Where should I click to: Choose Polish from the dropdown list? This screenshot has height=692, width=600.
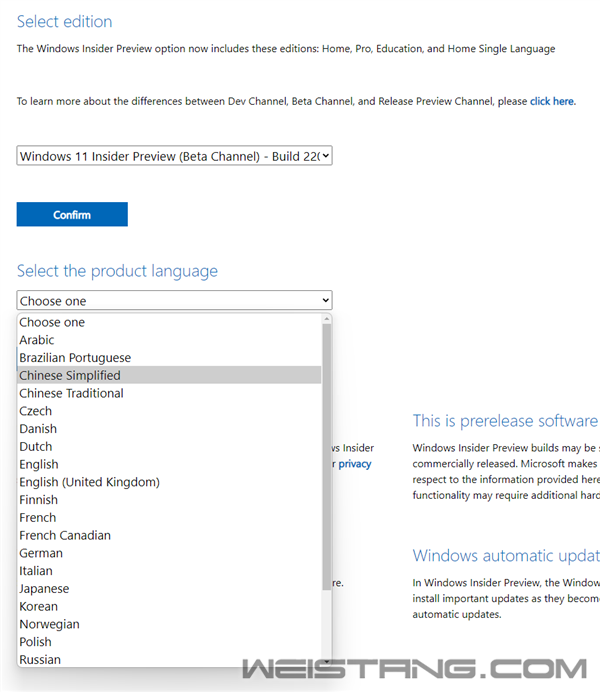coord(170,642)
